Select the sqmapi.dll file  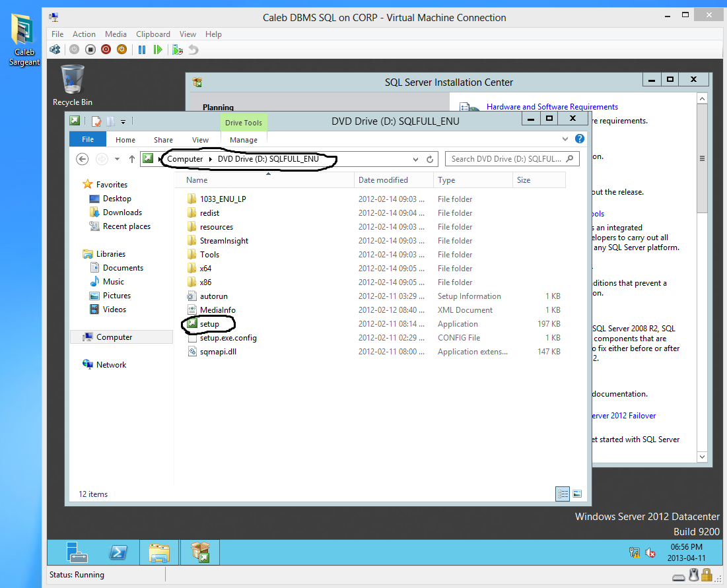218,352
